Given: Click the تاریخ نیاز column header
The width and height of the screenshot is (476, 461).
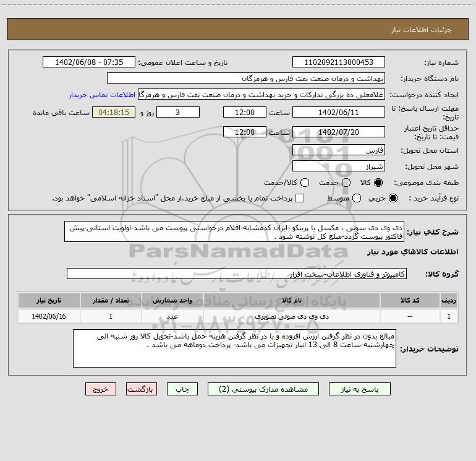Looking at the screenshot, I should [x=49, y=300].
